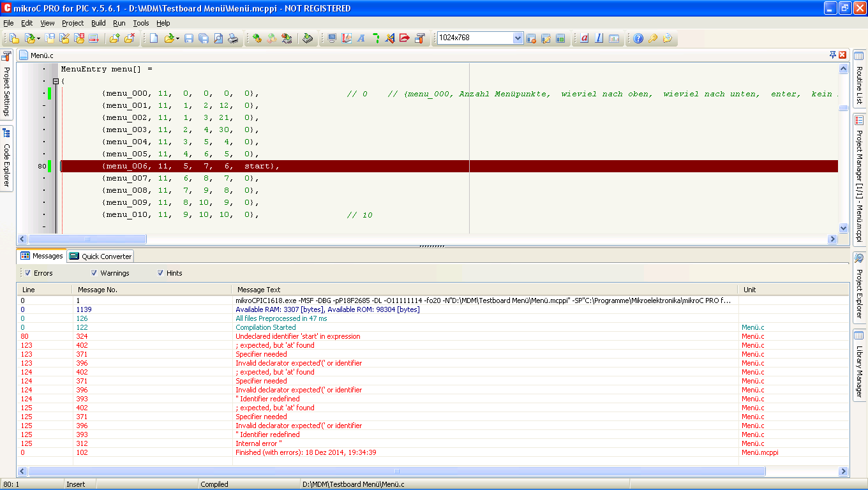The width and height of the screenshot is (868, 490).
Task: Create a new blank file
Action: click(x=154, y=38)
